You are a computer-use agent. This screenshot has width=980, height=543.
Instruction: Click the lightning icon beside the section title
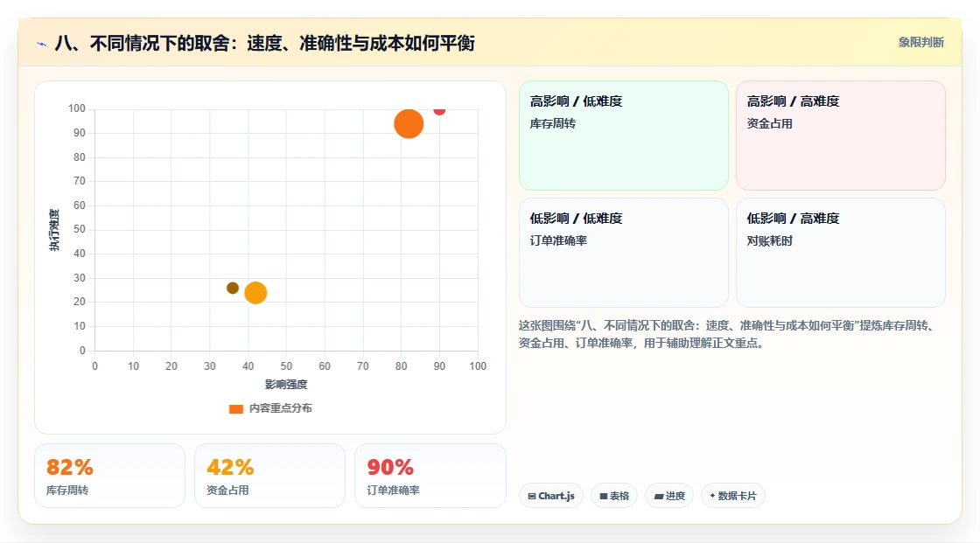point(42,44)
